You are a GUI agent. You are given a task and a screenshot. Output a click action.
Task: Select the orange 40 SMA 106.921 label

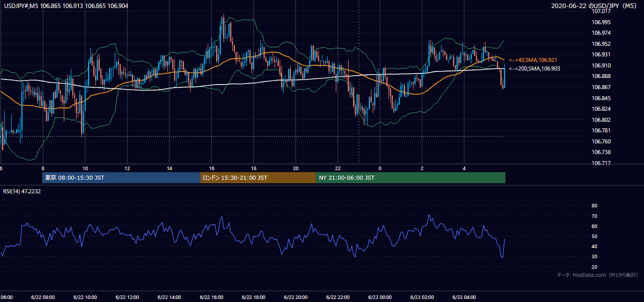(x=533, y=60)
